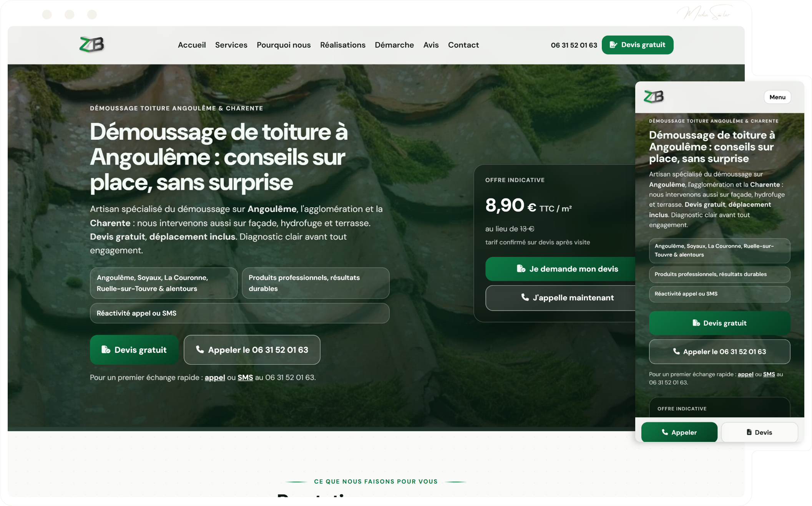Image resolution: width=812 pixels, height=506 pixels.
Task: Click mobile preview OFFRE INDICATIVE label
Action: click(682, 409)
